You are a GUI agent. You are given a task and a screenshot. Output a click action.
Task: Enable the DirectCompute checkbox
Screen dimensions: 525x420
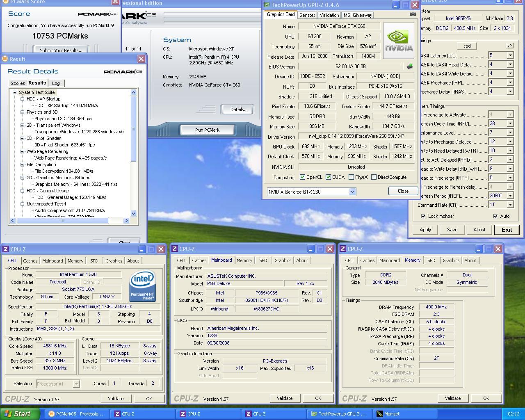(374, 177)
